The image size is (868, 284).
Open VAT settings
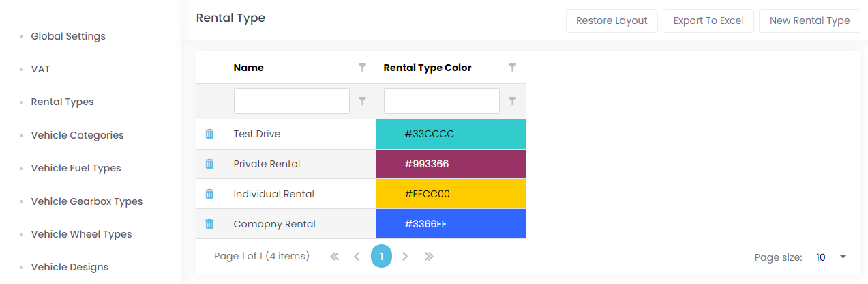point(40,69)
